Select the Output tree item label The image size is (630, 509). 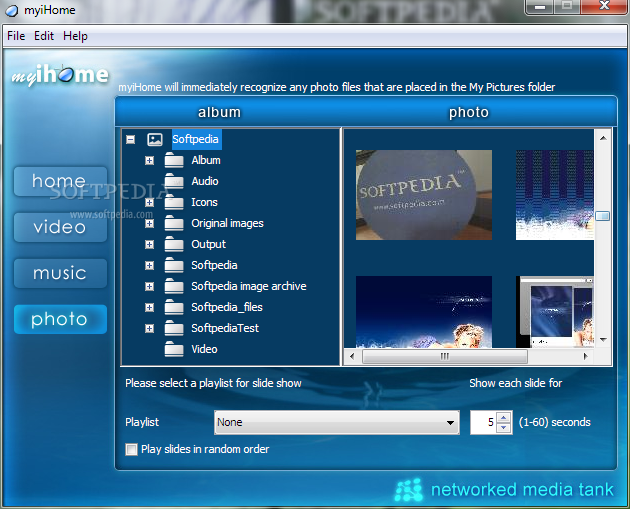(209, 244)
